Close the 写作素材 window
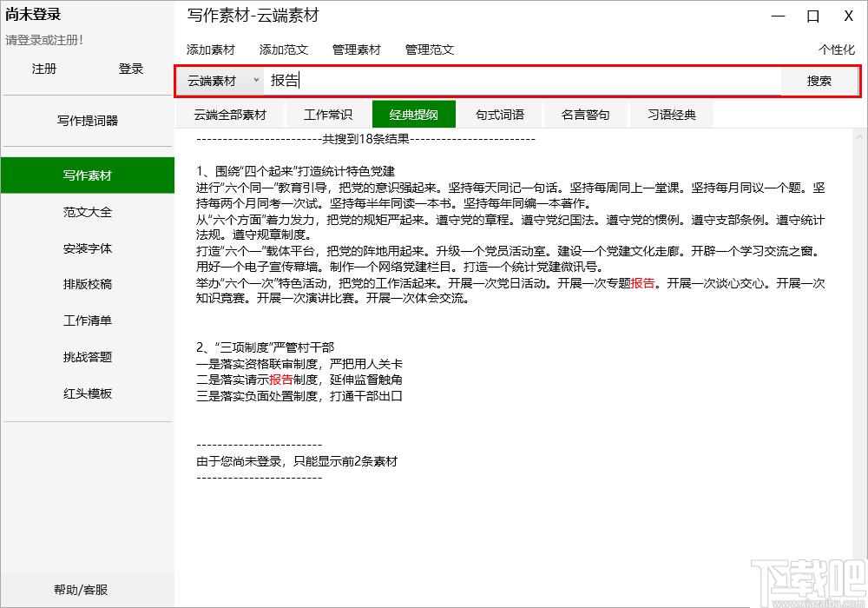 pos(848,16)
